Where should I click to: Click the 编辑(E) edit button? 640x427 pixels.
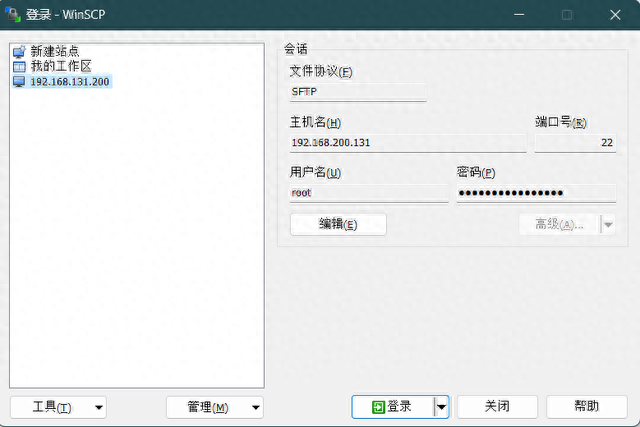338,224
